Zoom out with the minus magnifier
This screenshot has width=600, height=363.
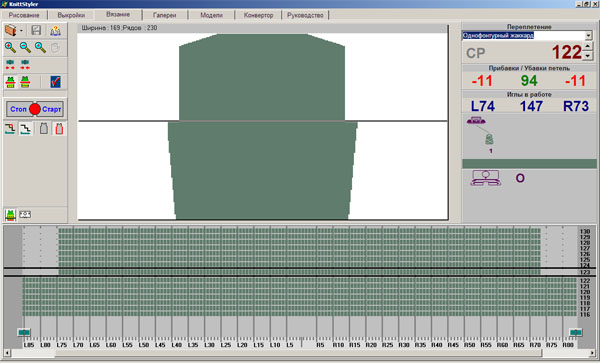point(25,47)
